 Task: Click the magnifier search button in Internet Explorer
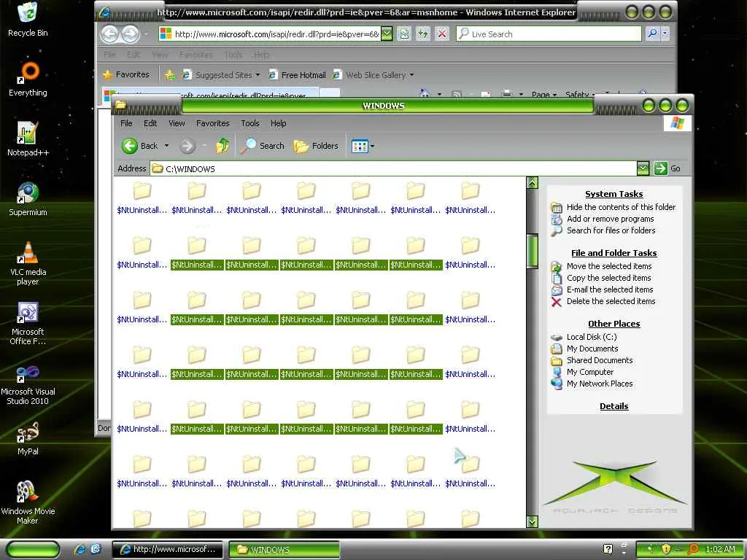click(x=652, y=34)
